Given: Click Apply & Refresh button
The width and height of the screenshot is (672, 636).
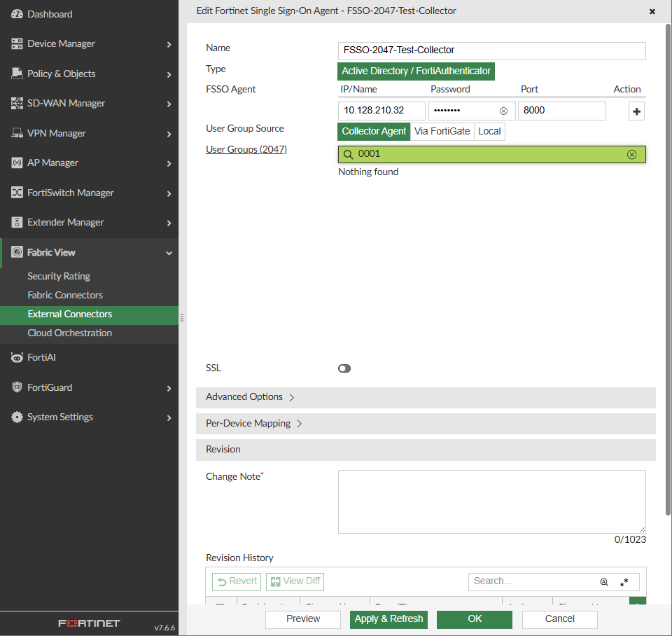Looking at the screenshot, I should point(388,619).
